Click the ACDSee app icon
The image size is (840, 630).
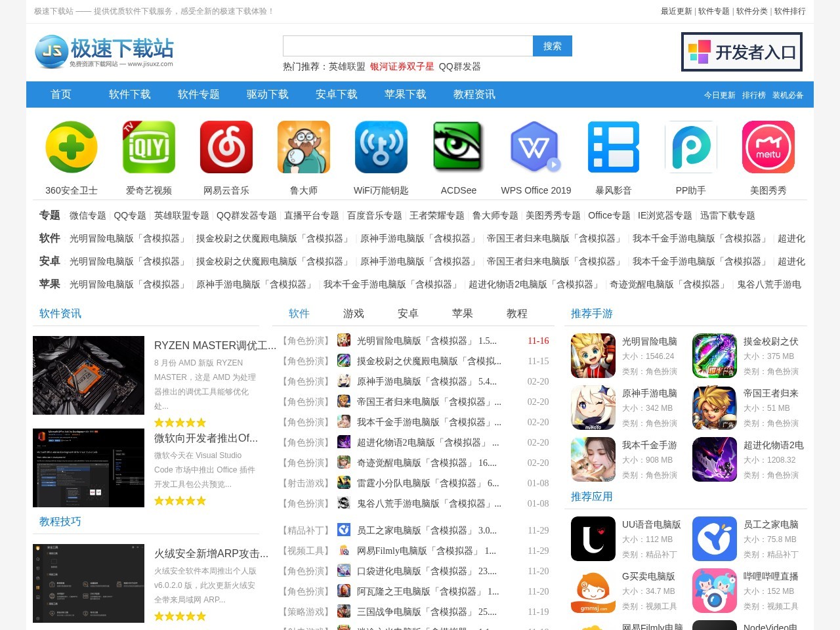coord(458,146)
